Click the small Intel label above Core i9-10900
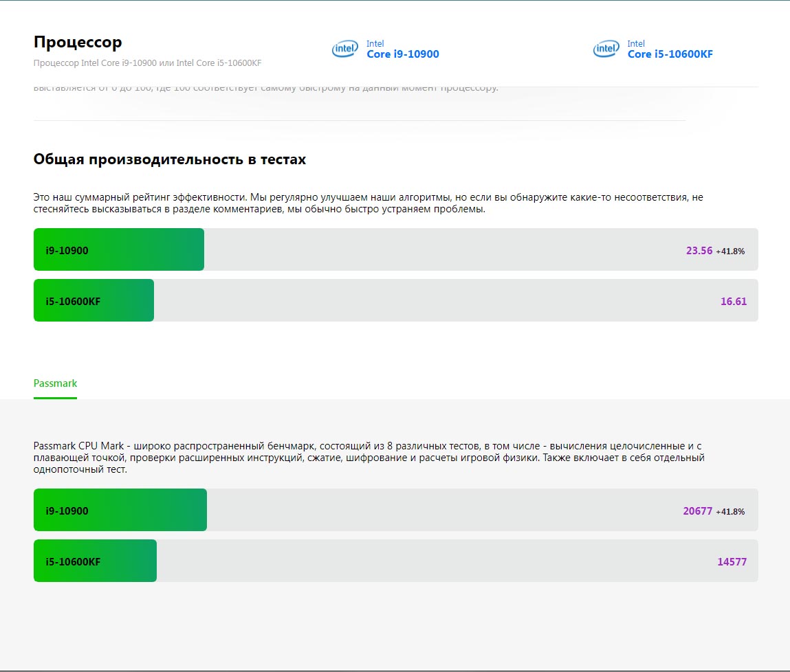 375,43
